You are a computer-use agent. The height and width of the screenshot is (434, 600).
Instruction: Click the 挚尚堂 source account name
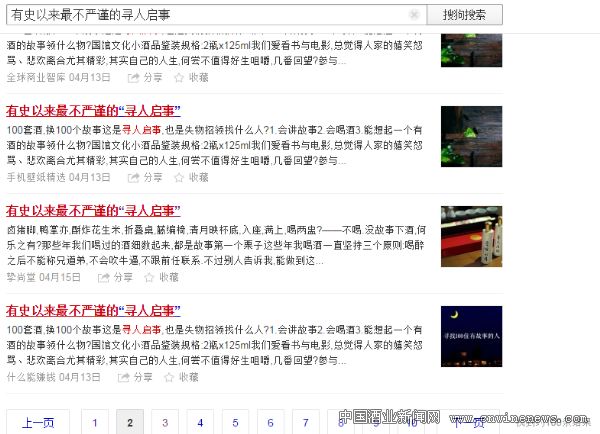click(22, 277)
